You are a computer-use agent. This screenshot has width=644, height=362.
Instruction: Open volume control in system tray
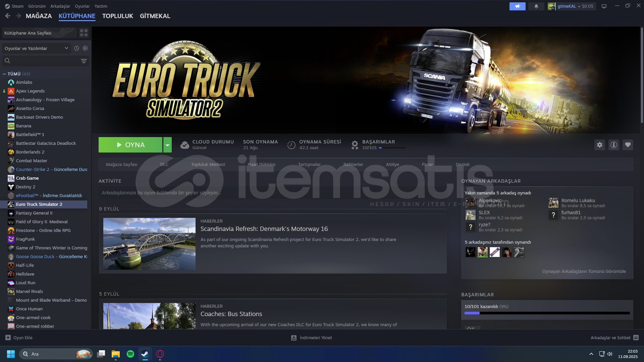click(x=610, y=354)
